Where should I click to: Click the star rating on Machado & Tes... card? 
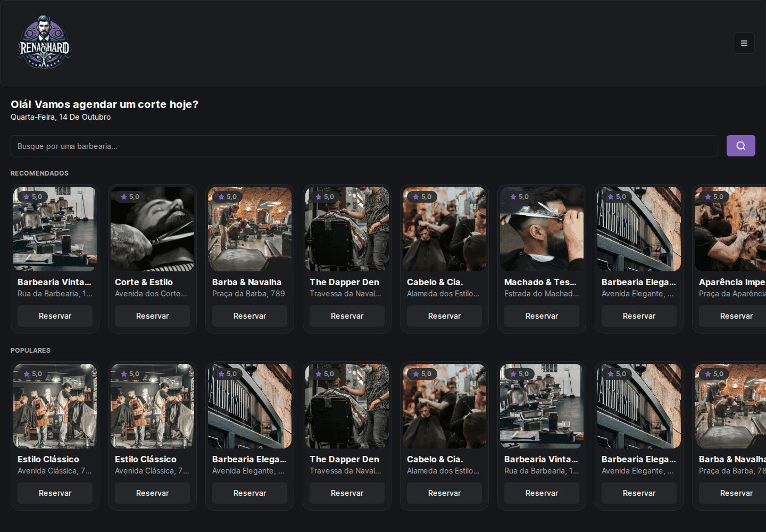point(520,197)
